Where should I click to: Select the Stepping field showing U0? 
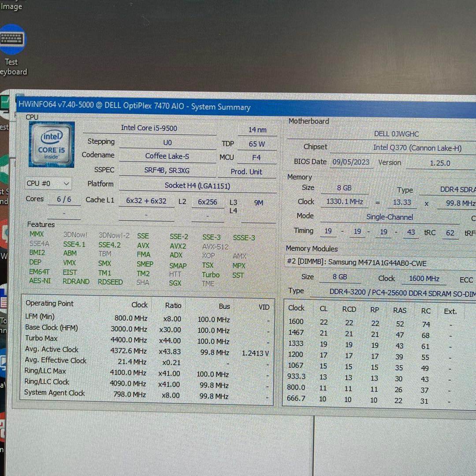(x=167, y=142)
